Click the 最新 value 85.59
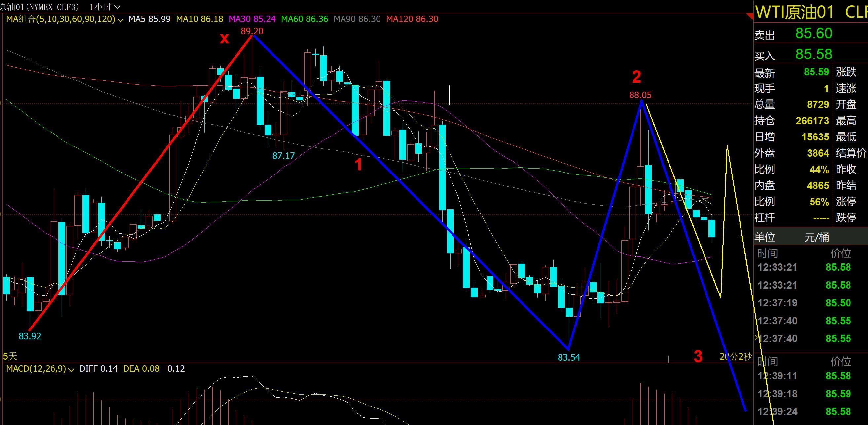 point(816,72)
